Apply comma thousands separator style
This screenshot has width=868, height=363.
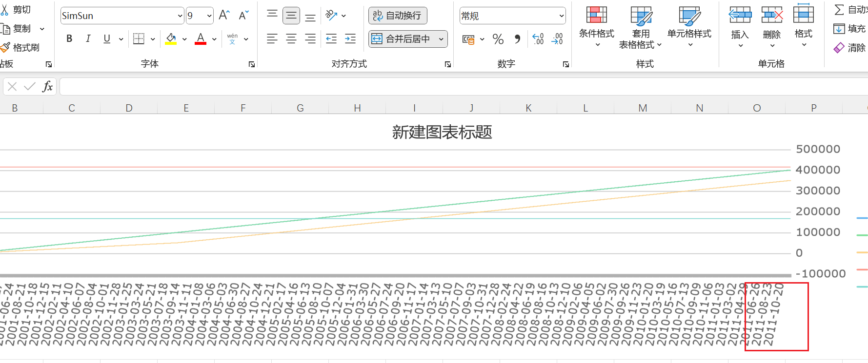[518, 39]
